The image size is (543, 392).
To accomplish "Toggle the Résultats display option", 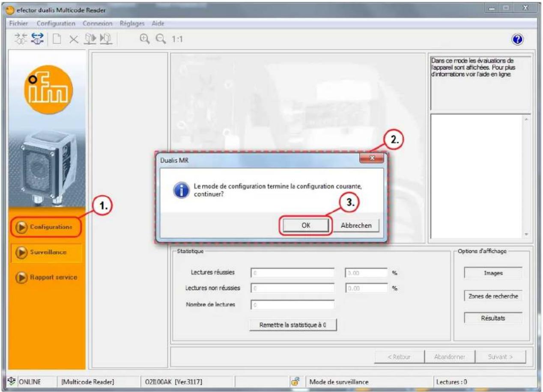I will (x=493, y=319).
